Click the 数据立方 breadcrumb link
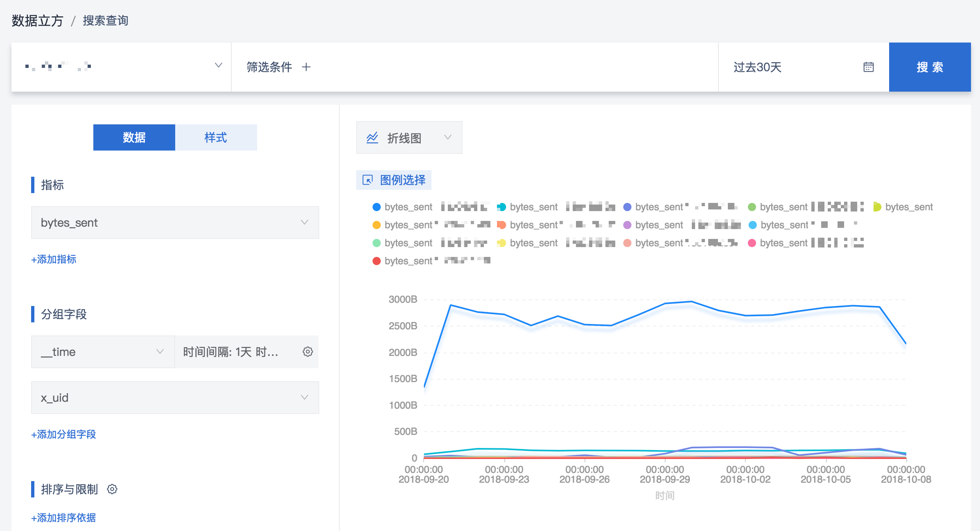 pos(37,20)
